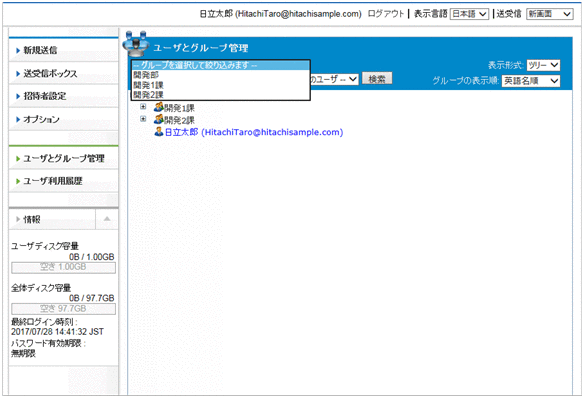The image size is (585, 399).
Task: Open 新規送信 from the sidebar menu
Action: coord(63,50)
